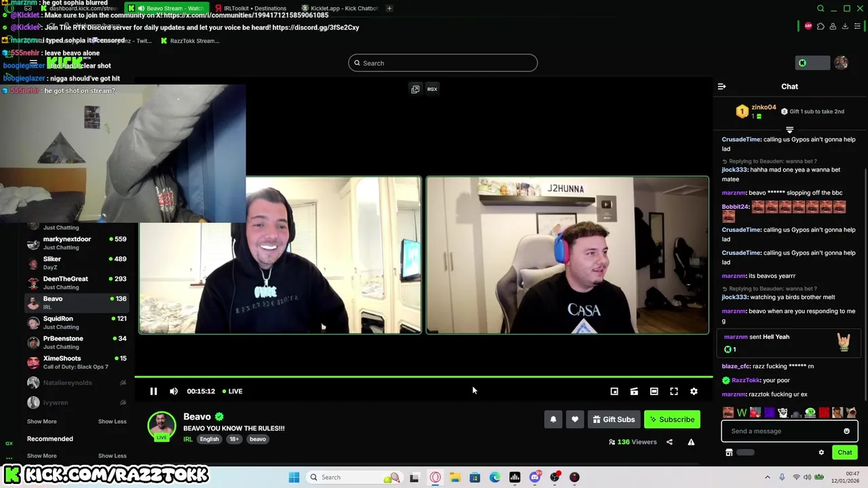Image resolution: width=868 pixels, height=488 pixels.
Task: Open offline Natalieeynolds channel
Action: pyautogui.click(x=77, y=383)
